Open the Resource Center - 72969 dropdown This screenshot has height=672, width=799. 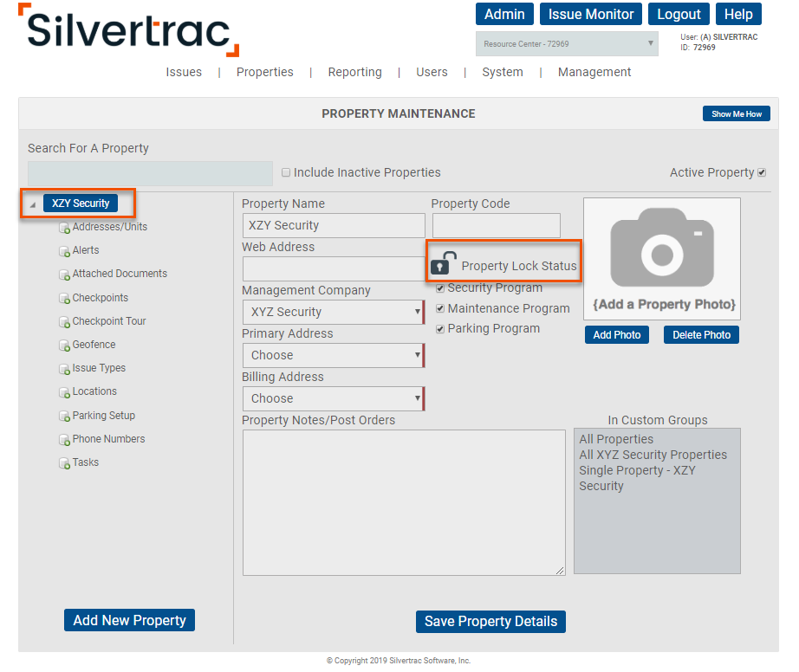567,44
